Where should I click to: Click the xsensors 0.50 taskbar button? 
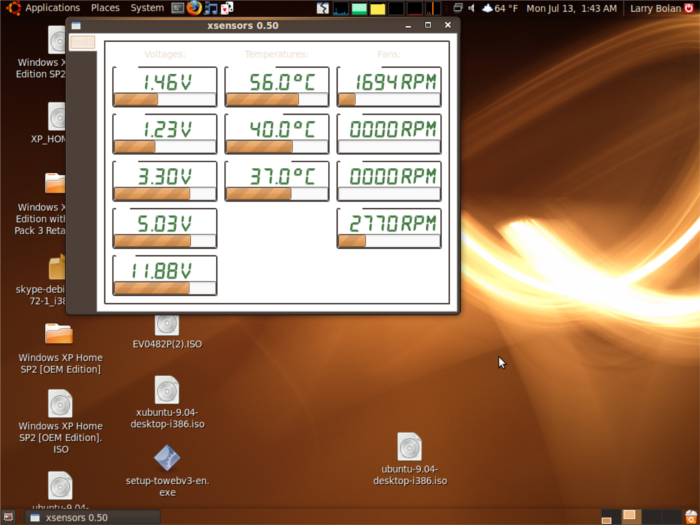[x=90, y=517]
